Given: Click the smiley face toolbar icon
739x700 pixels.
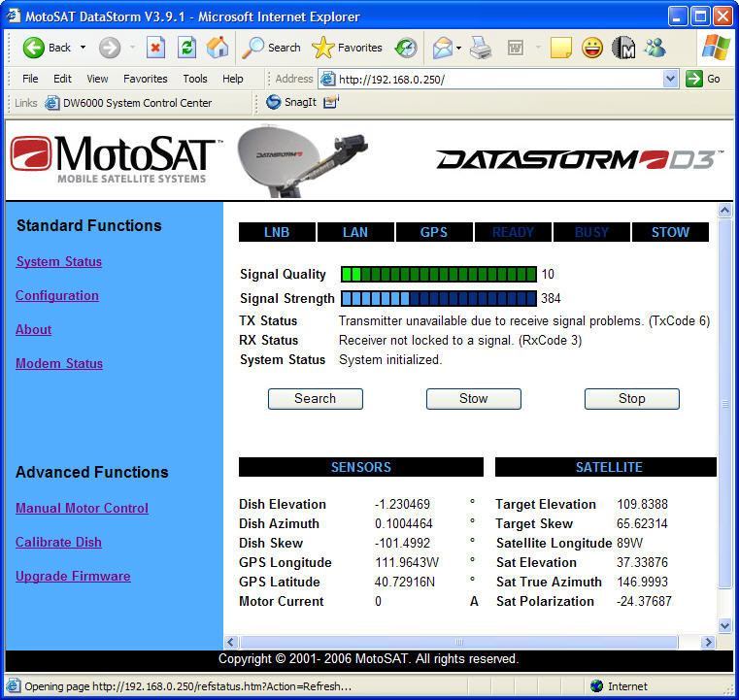Looking at the screenshot, I should [x=592, y=48].
